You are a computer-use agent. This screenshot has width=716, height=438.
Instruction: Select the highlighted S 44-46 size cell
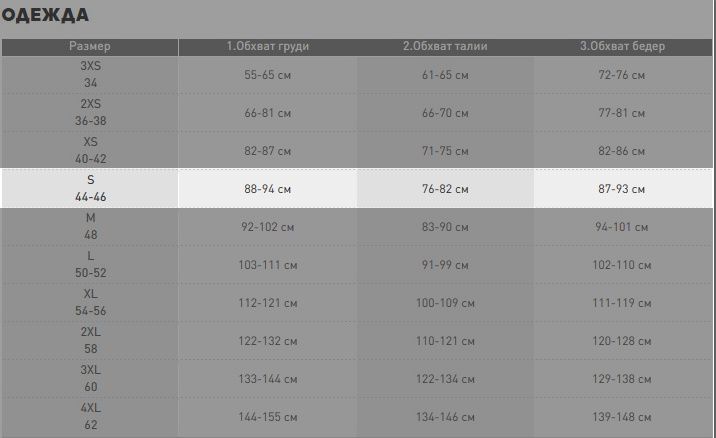90,188
